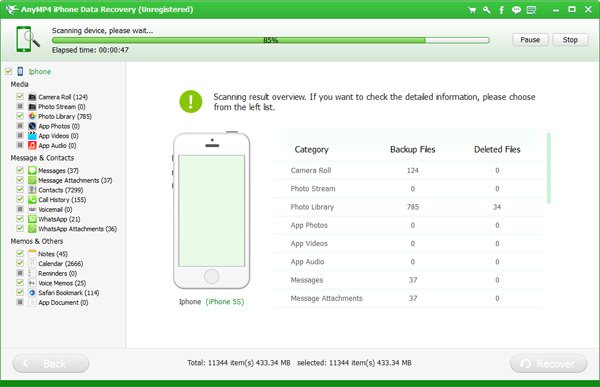Click the App Videos clapperboard icon
The image size is (600, 387).
(x=33, y=136)
